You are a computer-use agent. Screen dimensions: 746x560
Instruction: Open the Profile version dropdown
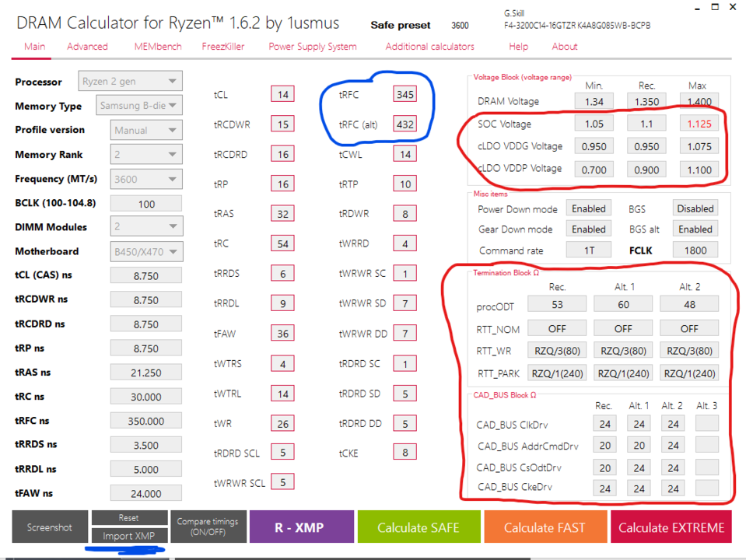[x=146, y=131]
